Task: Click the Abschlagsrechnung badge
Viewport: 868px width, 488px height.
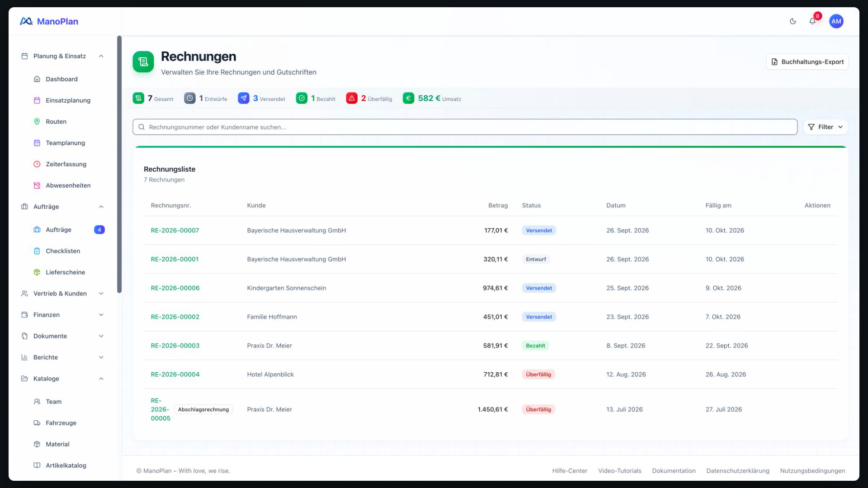Action: [203, 409]
